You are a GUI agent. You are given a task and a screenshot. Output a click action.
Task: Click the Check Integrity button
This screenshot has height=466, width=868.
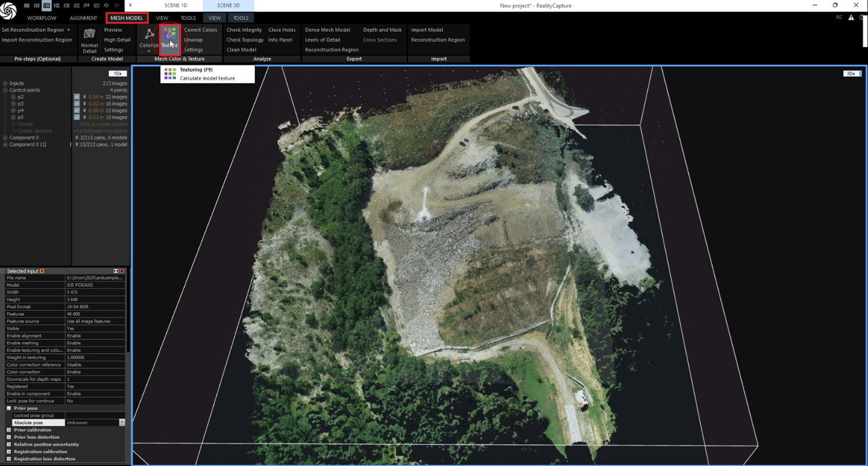(244, 30)
